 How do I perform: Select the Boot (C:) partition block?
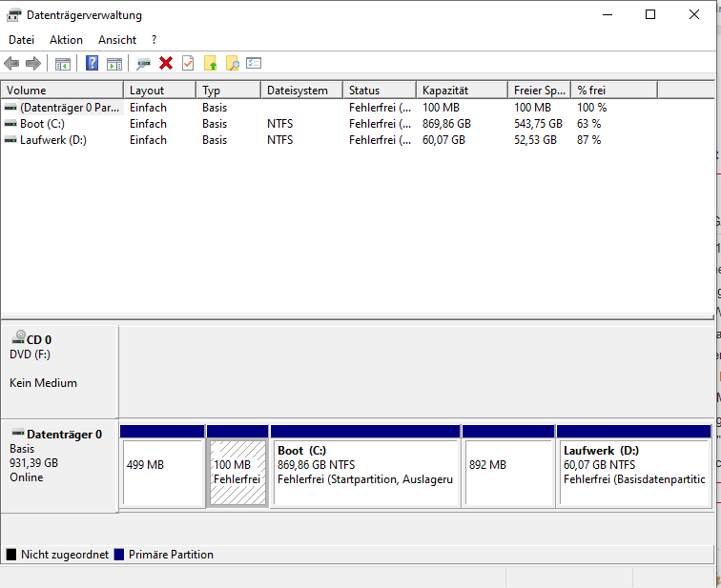click(x=365, y=466)
